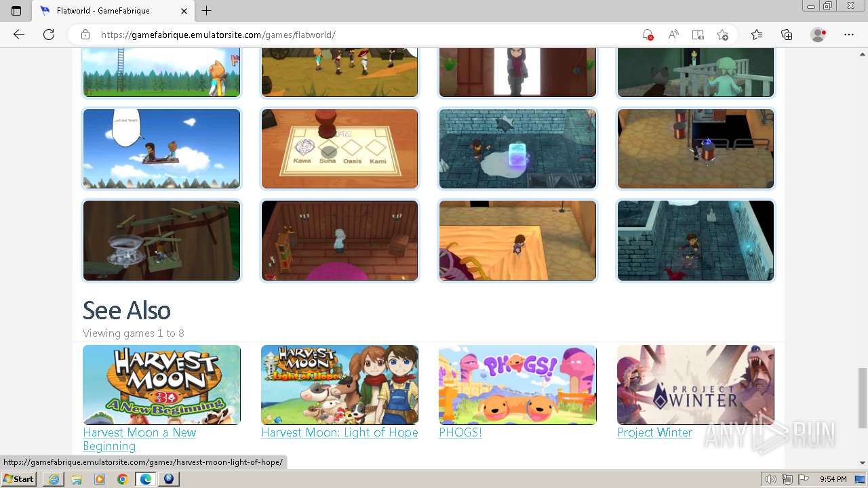The width and height of the screenshot is (868, 488).
Task: Open the Windows Start menu
Action: [x=18, y=479]
